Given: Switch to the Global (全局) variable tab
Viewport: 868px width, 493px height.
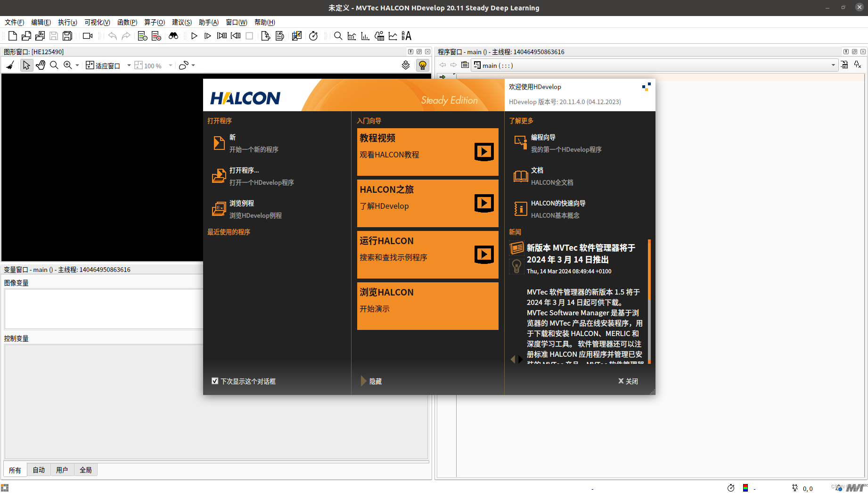Looking at the screenshot, I should pyautogui.click(x=86, y=470).
